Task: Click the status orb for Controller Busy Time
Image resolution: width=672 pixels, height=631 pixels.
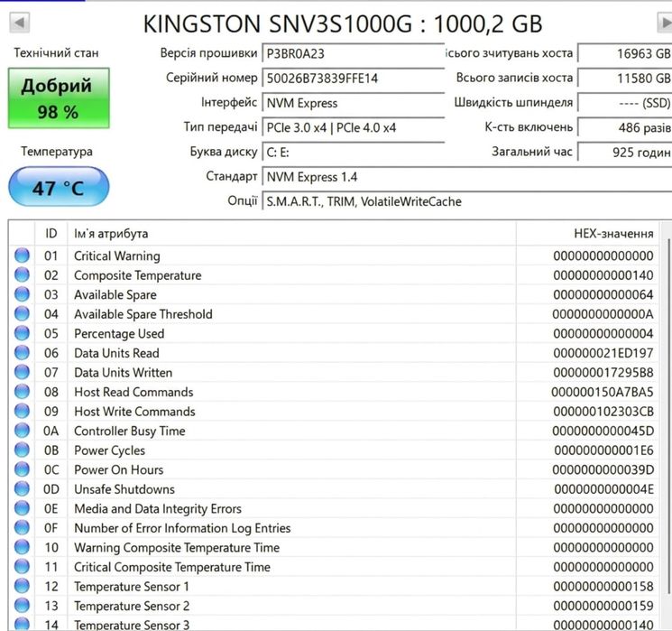Action: 22,431
